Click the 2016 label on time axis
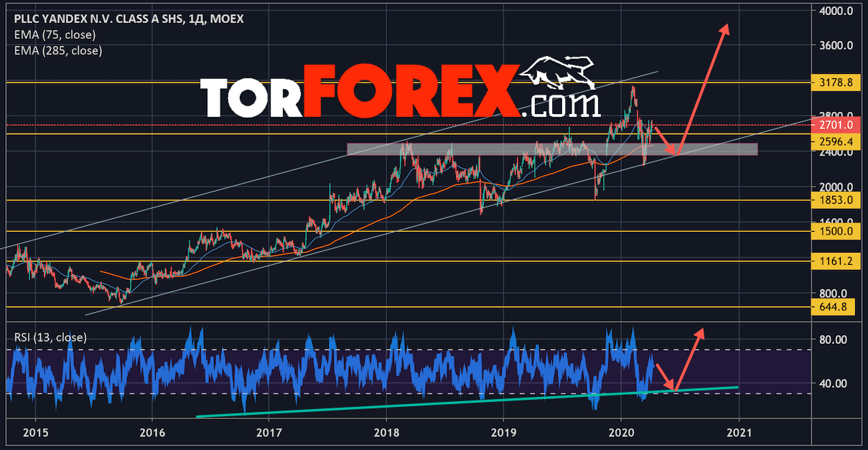Viewport: 868px width, 450px height. [151, 431]
